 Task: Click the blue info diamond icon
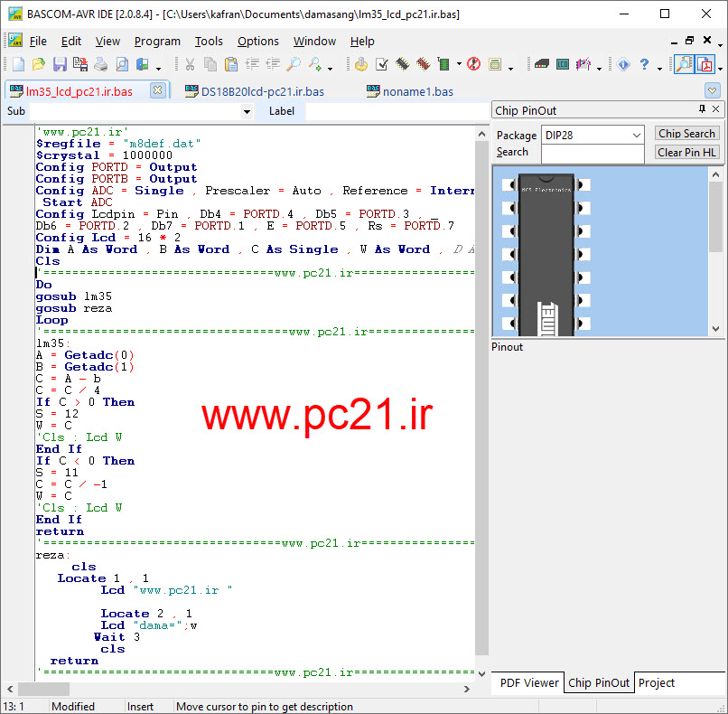[x=623, y=64]
